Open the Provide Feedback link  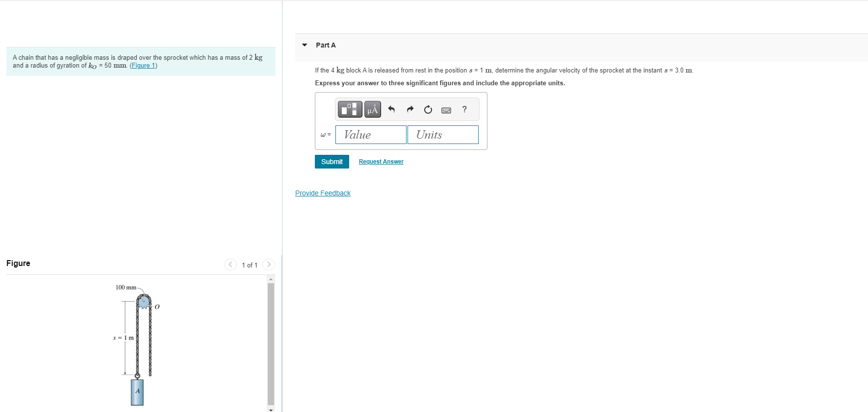[x=323, y=193]
